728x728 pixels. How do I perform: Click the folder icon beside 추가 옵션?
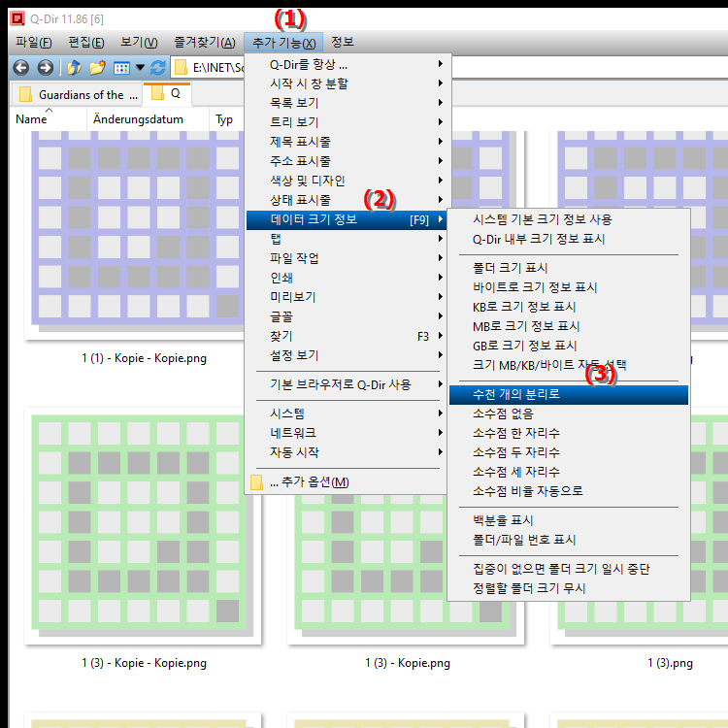256,481
